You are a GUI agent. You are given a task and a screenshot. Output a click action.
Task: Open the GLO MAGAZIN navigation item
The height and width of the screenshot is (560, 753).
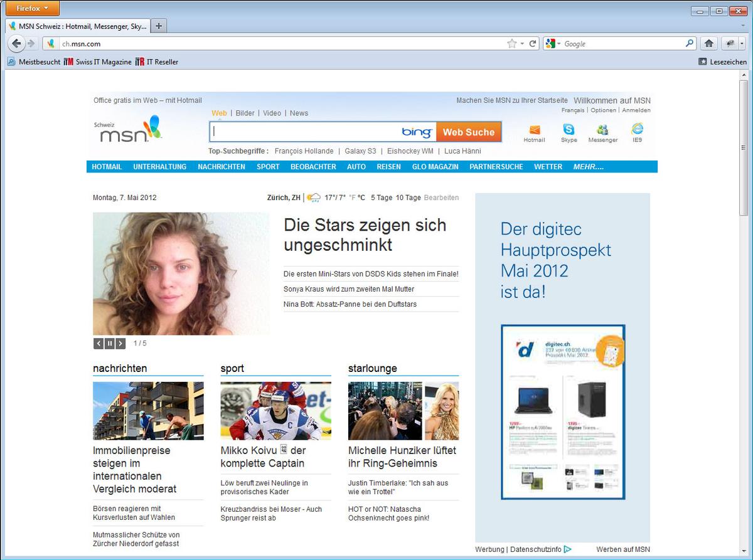[435, 167]
